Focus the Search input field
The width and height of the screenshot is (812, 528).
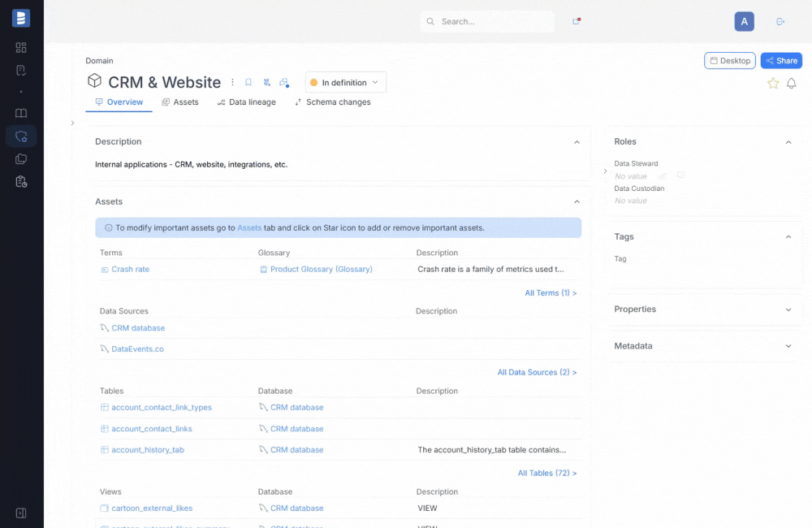point(486,21)
